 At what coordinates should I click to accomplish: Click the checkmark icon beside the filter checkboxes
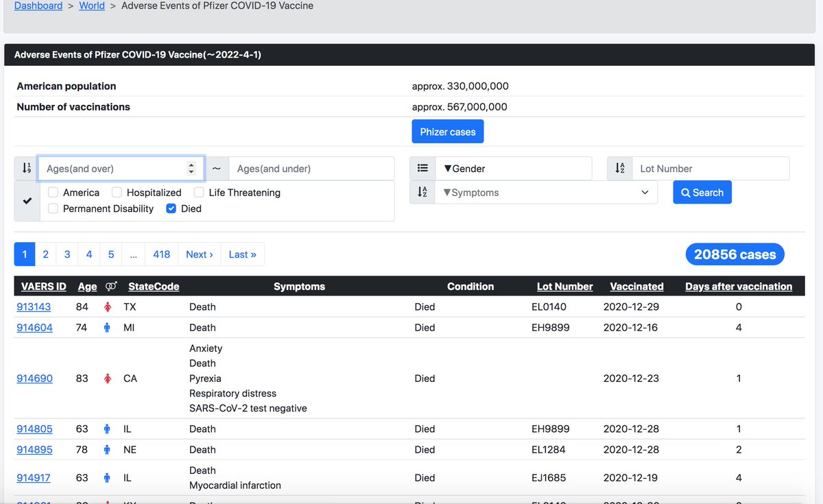(x=27, y=201)
